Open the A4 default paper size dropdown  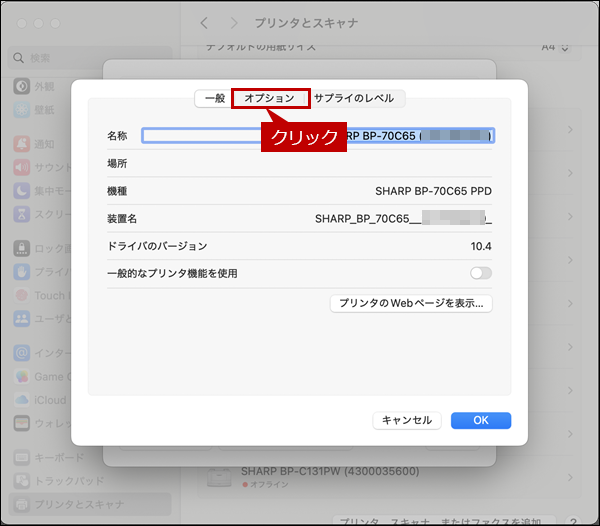pyautogui.click(x=555, y=47)
